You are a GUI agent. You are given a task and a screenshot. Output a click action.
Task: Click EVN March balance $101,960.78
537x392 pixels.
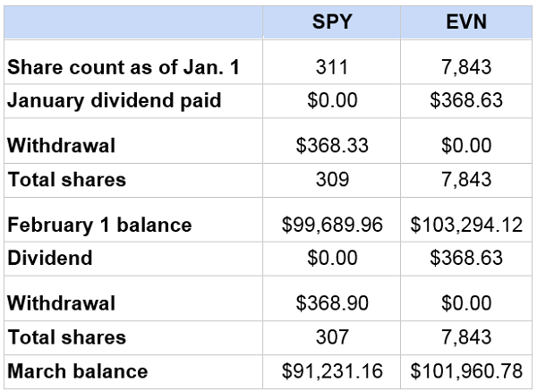(x=466, y=371)
